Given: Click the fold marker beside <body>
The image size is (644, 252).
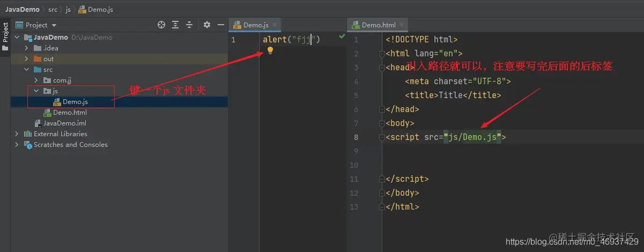Looking at the screenshot, I should click(x=382, y=123).
